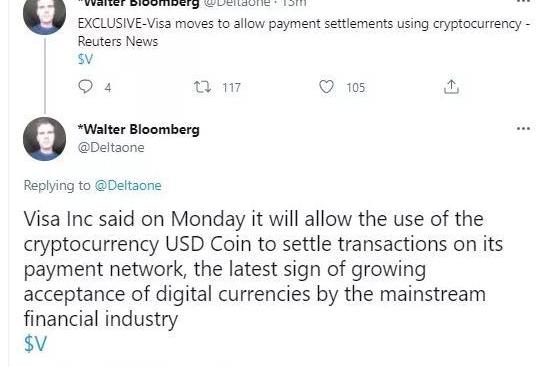Viewport: 545px width, 367px height.
Task: View the 4 replies count
Action: click(108, 87)
